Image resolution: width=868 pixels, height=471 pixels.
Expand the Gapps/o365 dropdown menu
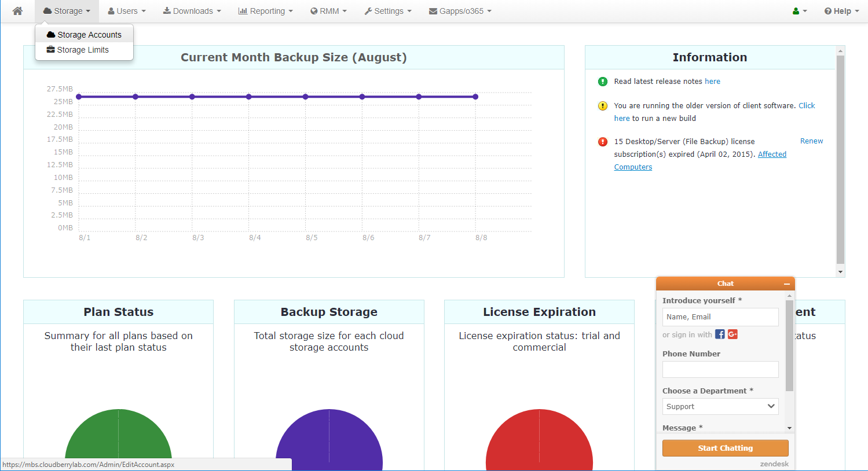(460, 11)
